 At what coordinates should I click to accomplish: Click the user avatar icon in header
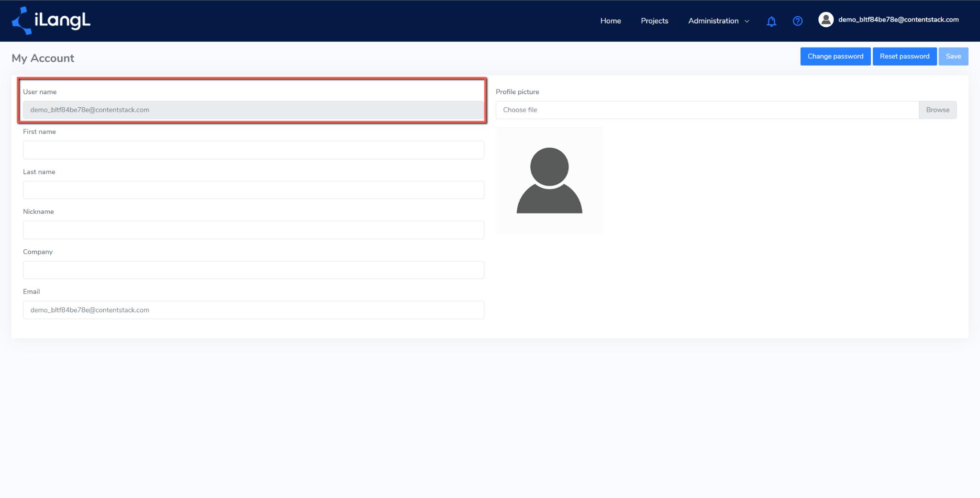[826, 20]
